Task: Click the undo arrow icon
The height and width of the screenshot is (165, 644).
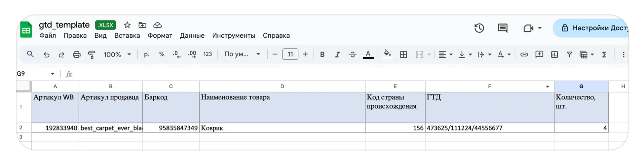Action: pos(46,54)
